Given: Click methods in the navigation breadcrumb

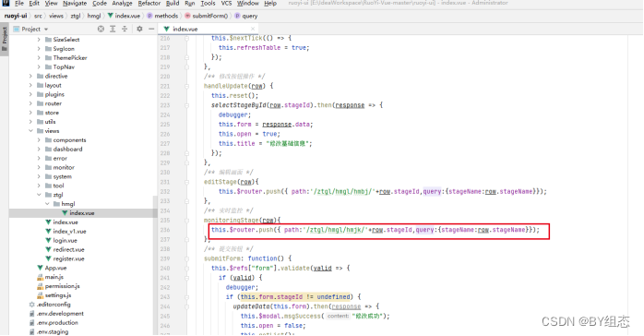Looking at the screenshot, I should click(x=162, y=16).
